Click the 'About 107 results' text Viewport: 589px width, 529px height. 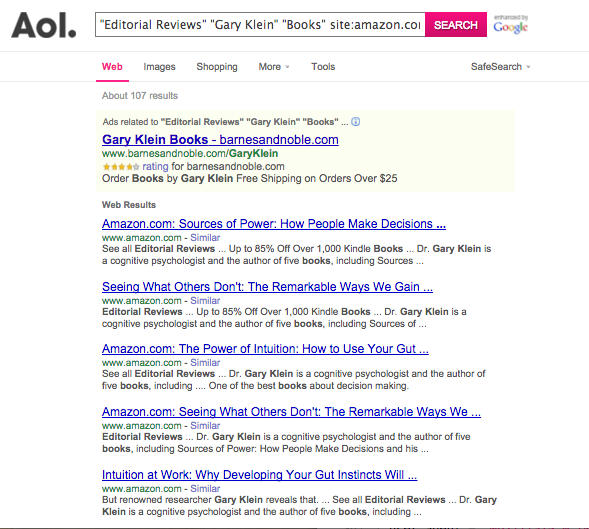point(140,96)
